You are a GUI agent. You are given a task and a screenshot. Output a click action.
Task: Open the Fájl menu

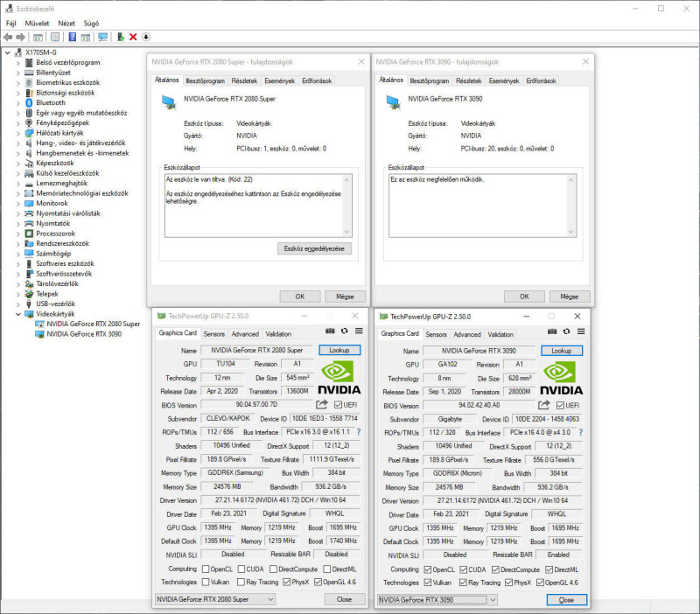tap(11, 24)
